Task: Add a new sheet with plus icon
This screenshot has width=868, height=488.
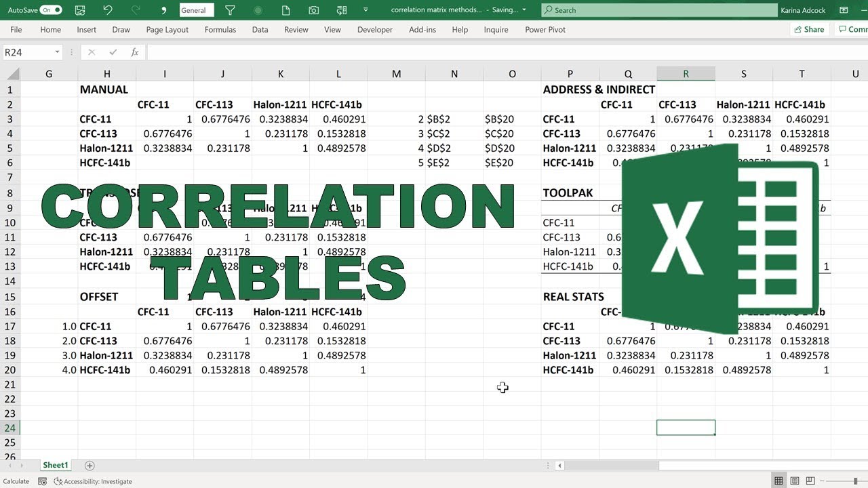Action: point(90,466)
